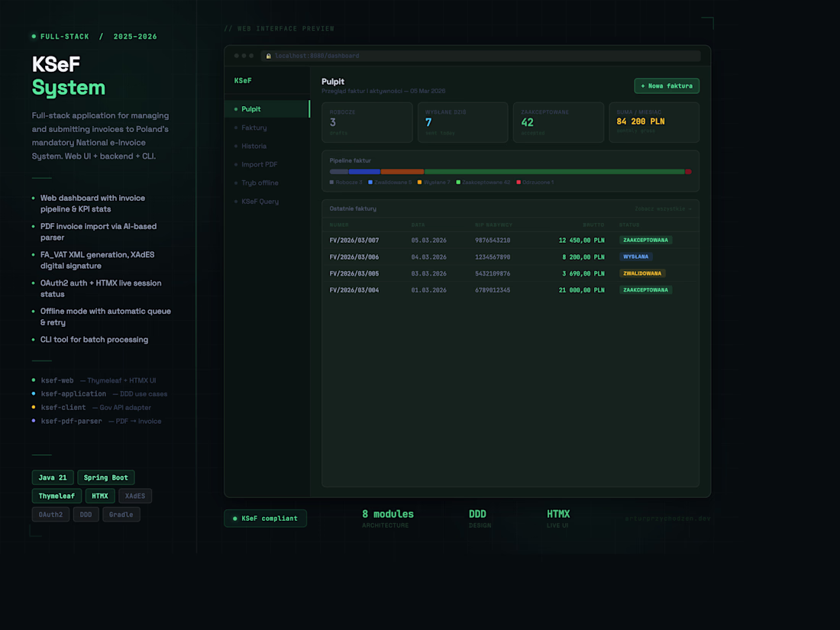The image size is (840, 630).
Task: Click the gray Robocze pipeline segment
Action: [338, 171]
